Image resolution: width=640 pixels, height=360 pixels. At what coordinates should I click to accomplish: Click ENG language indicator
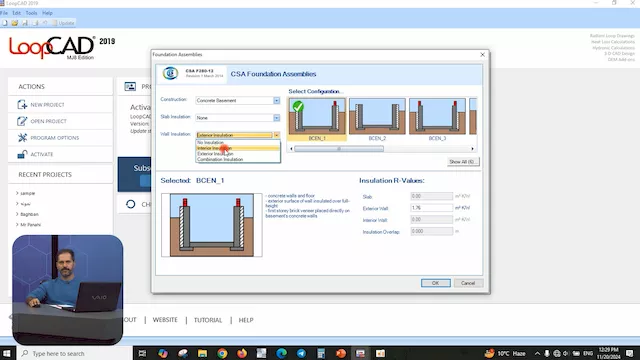tap(588, 353)
